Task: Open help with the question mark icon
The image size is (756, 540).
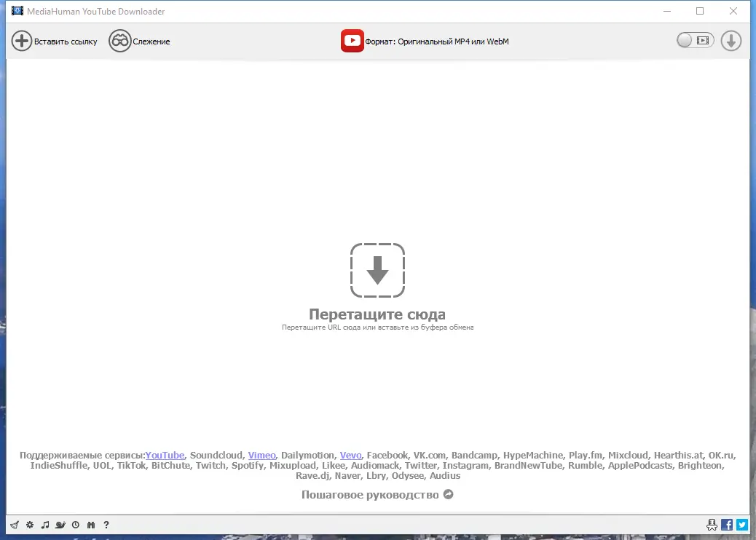Action: (106, 525)
